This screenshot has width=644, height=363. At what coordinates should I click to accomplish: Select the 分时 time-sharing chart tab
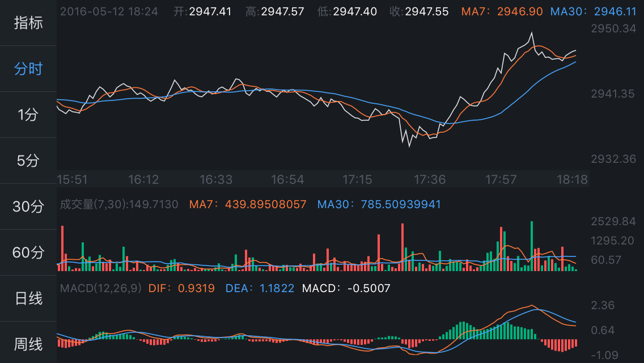tap(28, 69)
